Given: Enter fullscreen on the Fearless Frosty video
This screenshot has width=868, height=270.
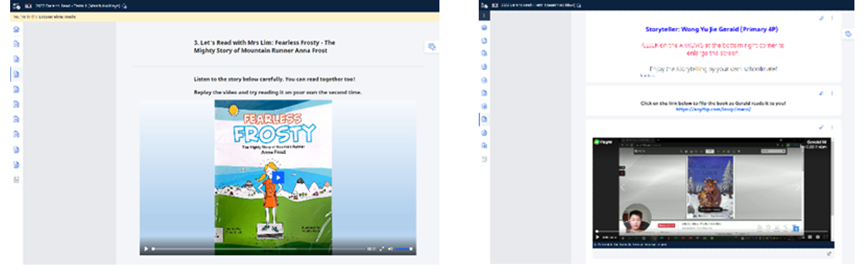Looking at the screenshot, I should click(381, 249).
